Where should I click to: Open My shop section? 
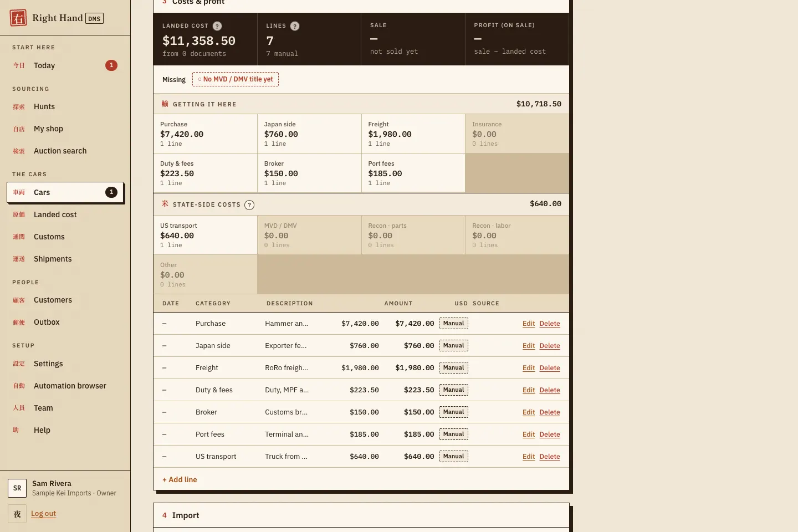click(x=65, y=129)
